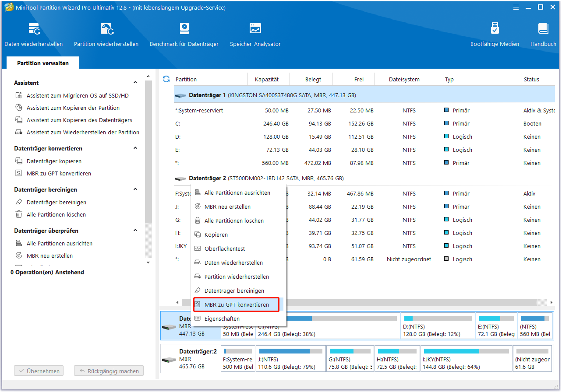Choose Alle Partitionen ausrichten in context menu

tap(239, 192)
